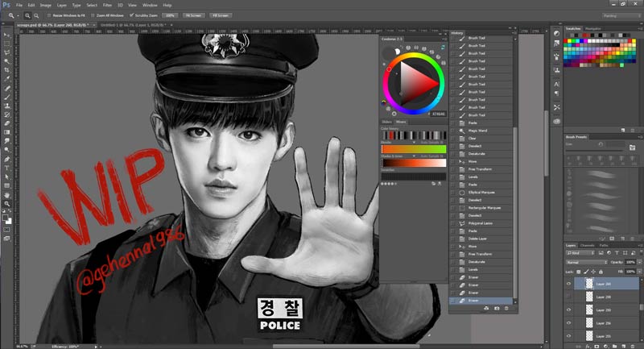Image resolution: width=644 pixels, height=349 pixels.
Task: Click Layer 255 thumbnail in Layers panel
Action: 589,335
